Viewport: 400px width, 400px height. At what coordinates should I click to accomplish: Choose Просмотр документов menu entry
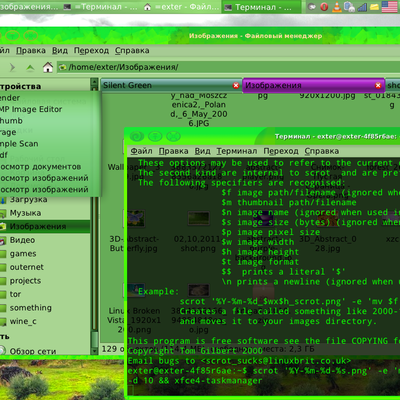(40, 167)
